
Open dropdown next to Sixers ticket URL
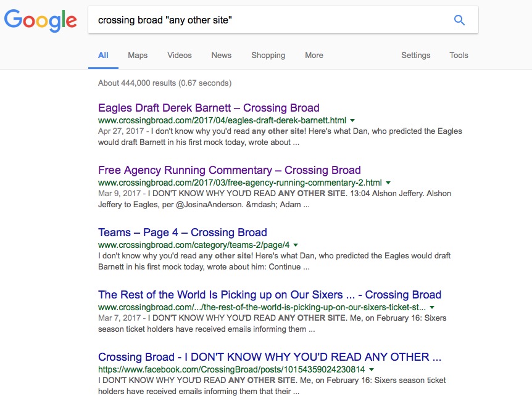432,308
